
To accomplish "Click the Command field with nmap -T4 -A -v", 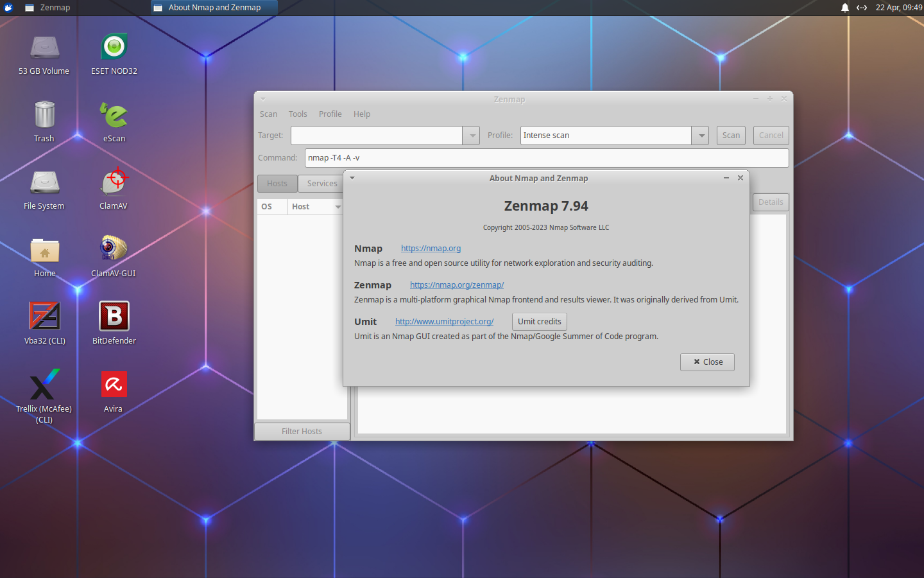I will click(x=547, y=158).
